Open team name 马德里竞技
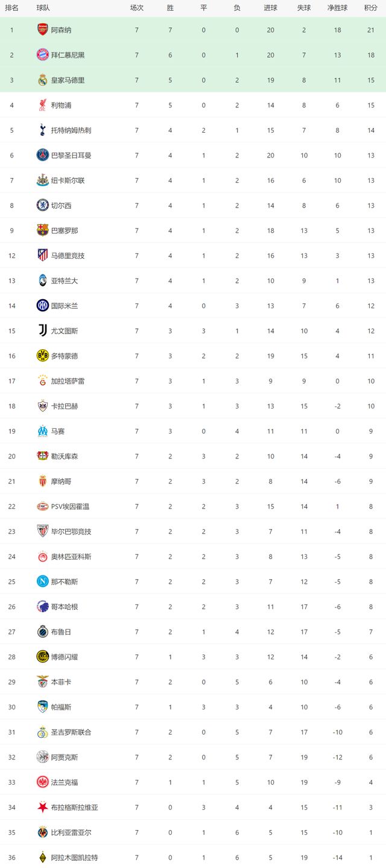 pyautogui.click(x=68, y=256)
